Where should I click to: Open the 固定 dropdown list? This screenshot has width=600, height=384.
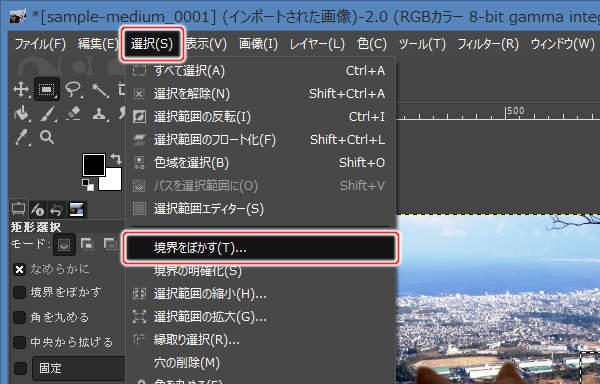click(78, 368)
